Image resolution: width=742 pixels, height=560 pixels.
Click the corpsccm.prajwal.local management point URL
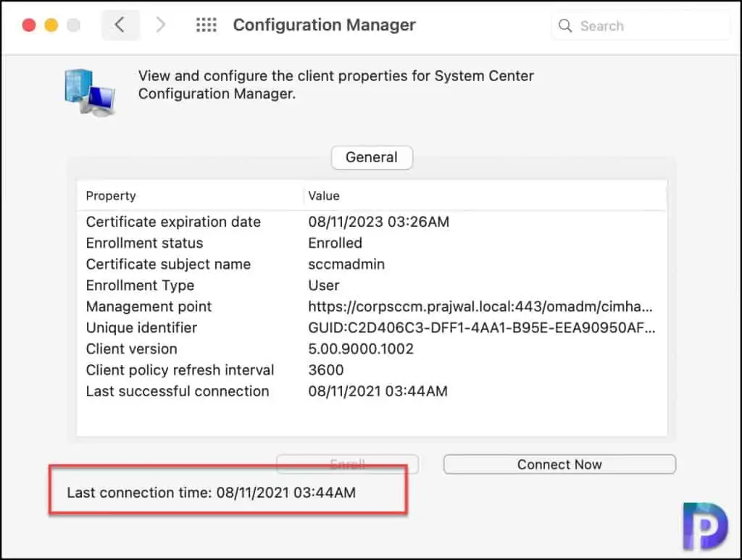tap(480, 306)
